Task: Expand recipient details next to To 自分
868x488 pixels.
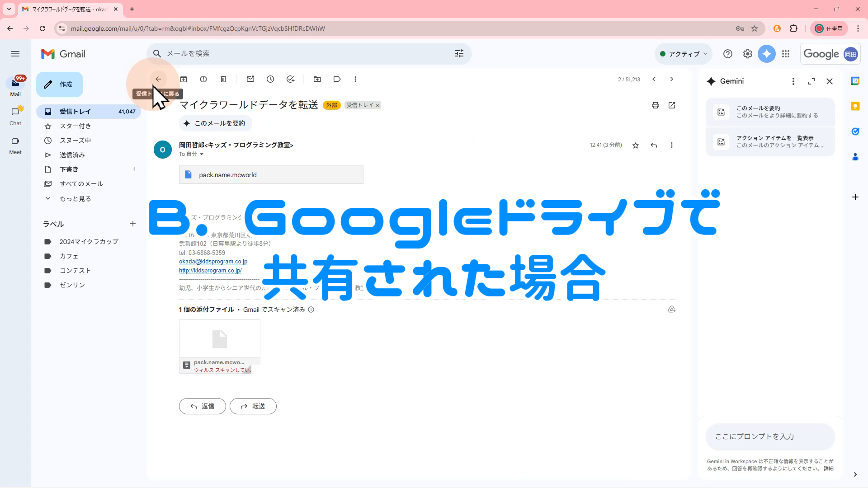Action: [x=202, y=155]
